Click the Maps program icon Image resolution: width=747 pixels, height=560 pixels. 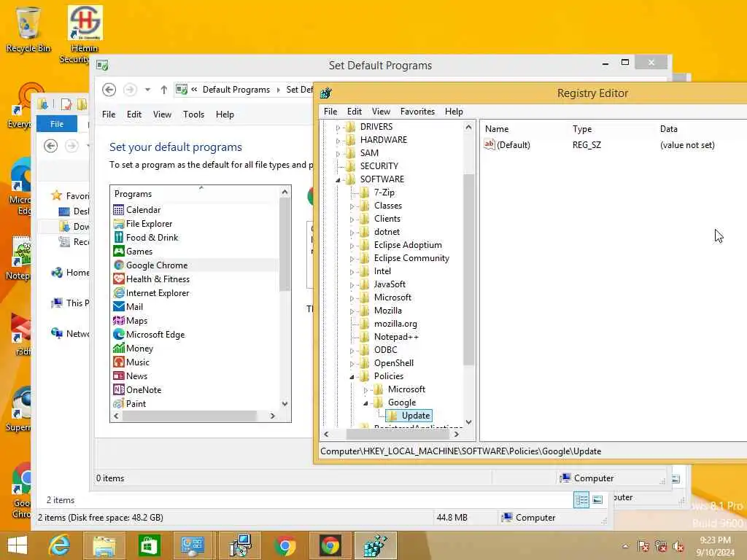pyautogui.click(x=119, y=321)
